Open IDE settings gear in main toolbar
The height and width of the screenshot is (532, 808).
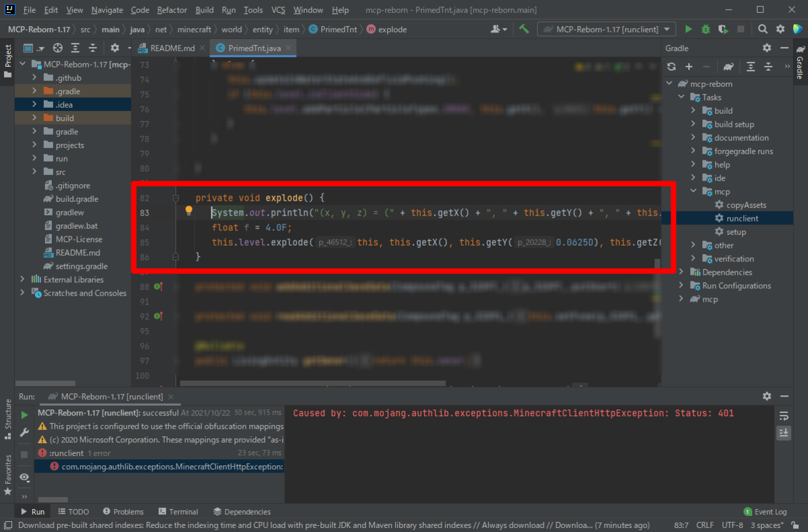click(x=780, y=30)
